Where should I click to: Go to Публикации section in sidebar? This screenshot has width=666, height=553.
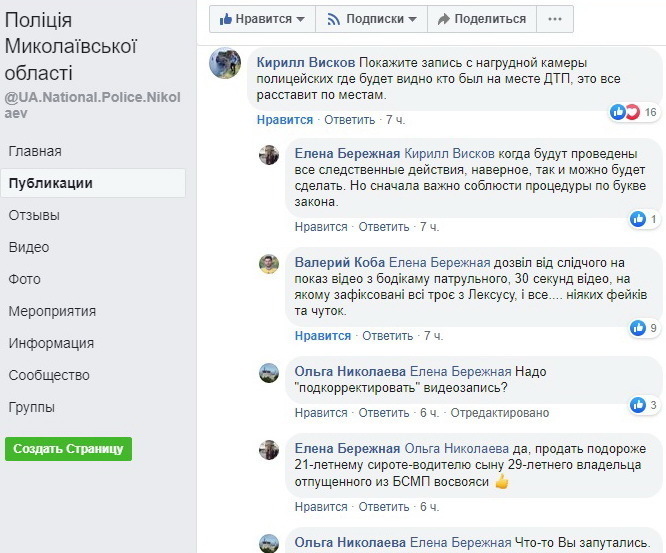point(50,183)
